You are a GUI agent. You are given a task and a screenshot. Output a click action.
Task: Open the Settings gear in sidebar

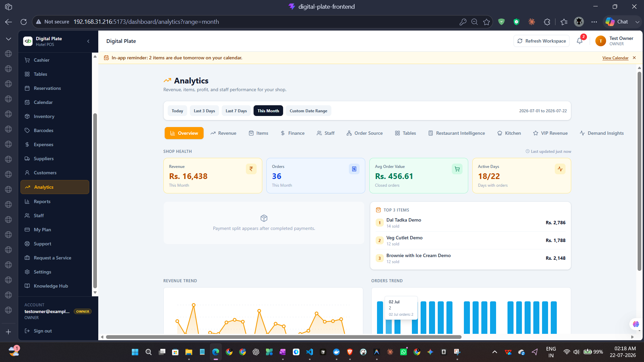27,272
